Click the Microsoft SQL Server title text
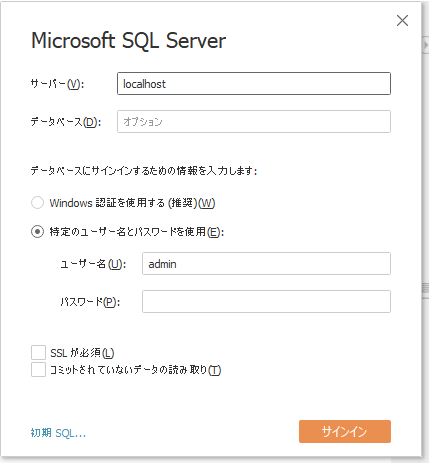The width and height of the screenshot is (430, 464). (129, 41)
